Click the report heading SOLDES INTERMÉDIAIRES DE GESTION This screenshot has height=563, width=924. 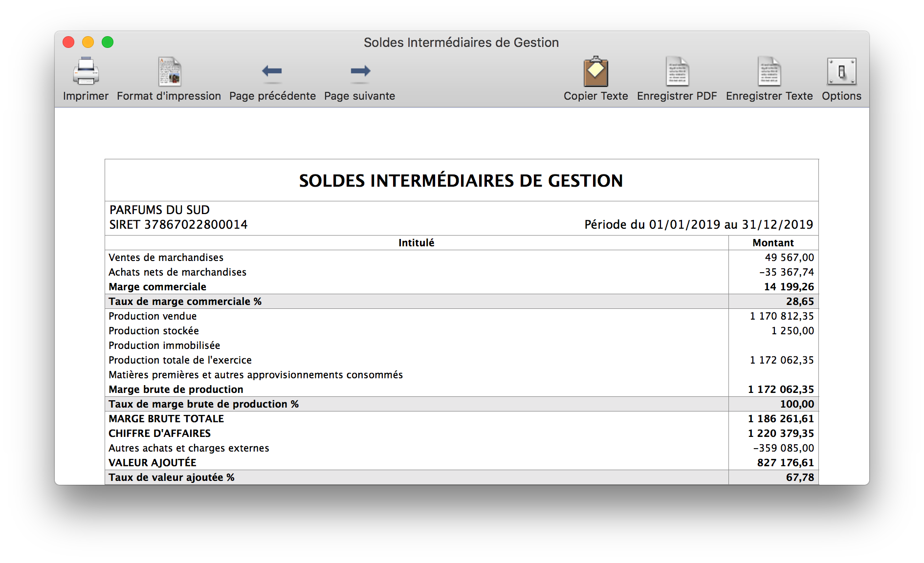click(461, 181)
